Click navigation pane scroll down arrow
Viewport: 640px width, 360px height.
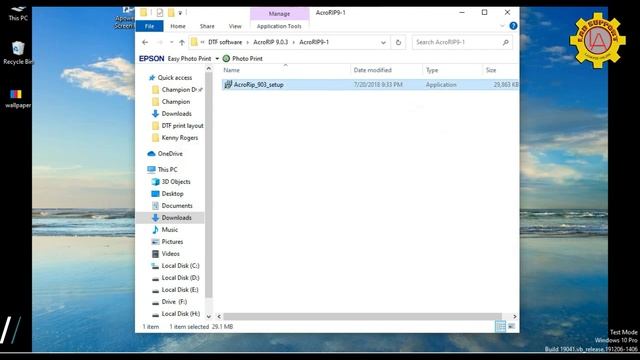click(x=209, y=316)
